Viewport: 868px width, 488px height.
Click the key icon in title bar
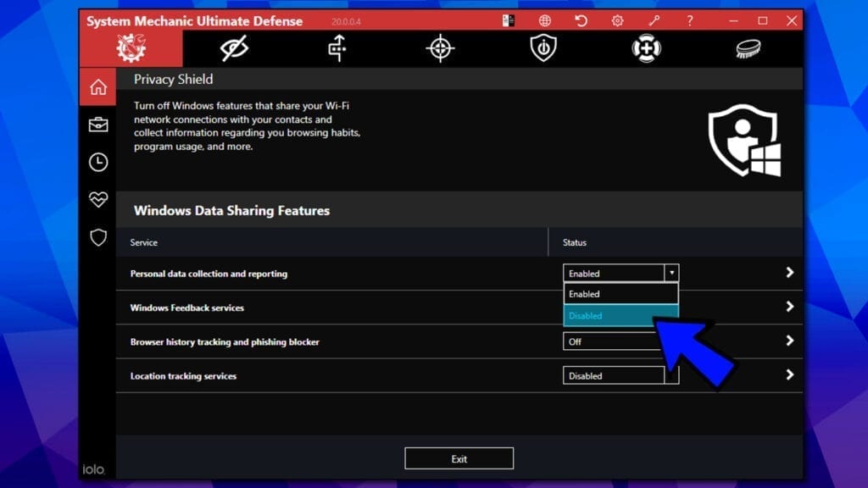click(x=654, y=21)
